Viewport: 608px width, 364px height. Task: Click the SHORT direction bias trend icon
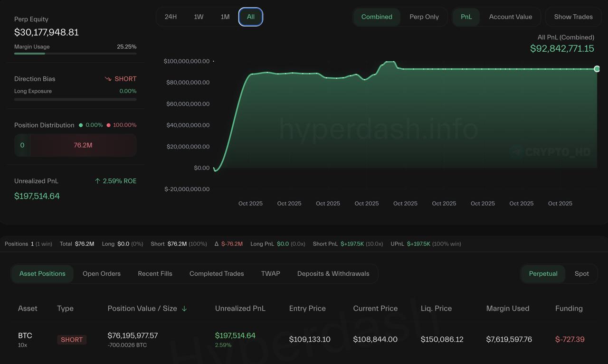click(108, 79)
